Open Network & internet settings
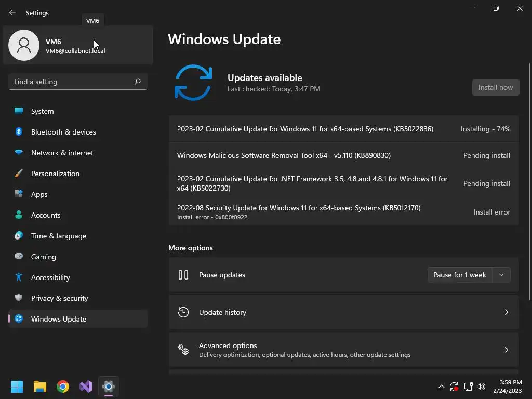This screenshot has width=532, height=399. coord(78,153)
